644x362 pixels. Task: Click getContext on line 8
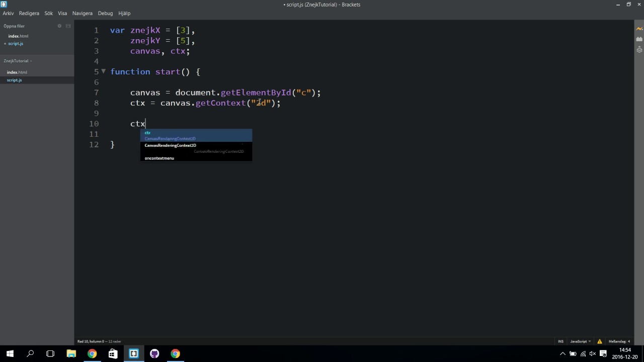click(220, 103)
